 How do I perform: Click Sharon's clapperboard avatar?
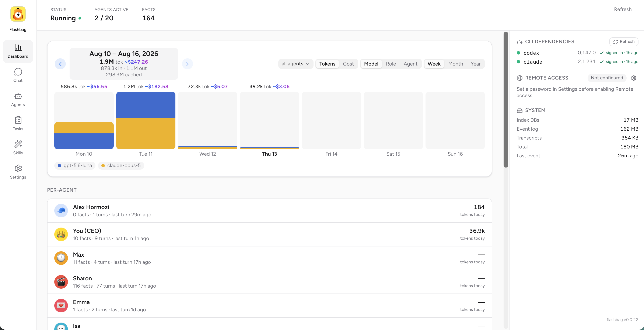61,282
